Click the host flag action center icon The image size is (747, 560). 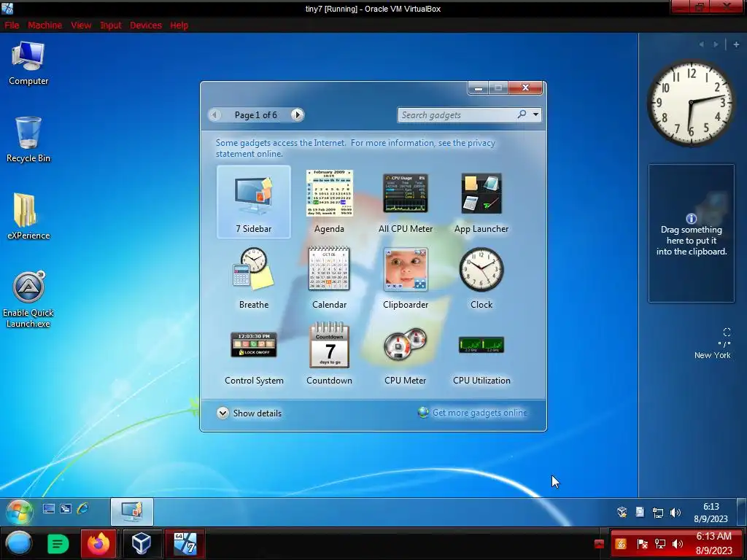642,544
